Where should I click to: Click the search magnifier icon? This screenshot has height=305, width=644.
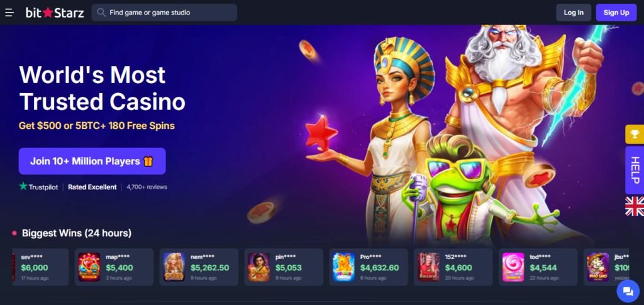(101, 13)
